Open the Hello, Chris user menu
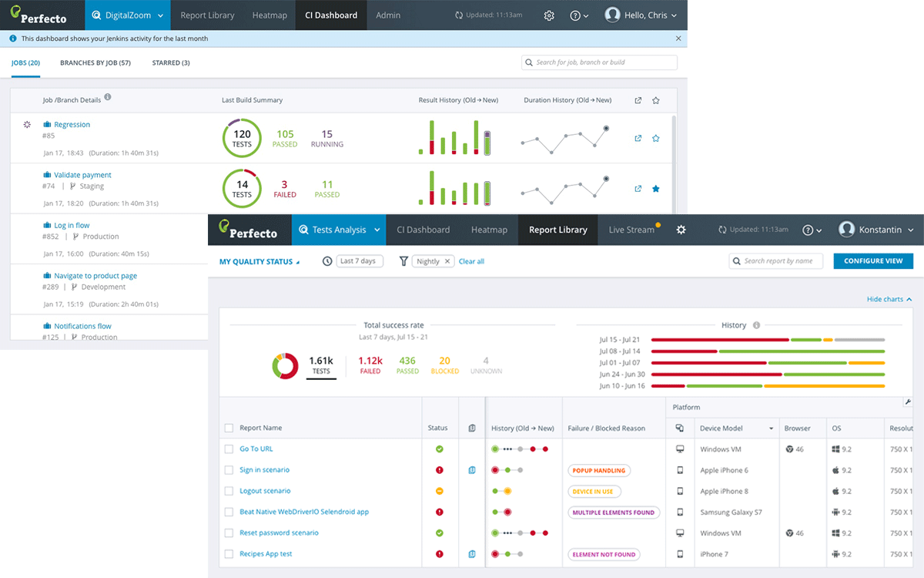Screen dimensions: 924x578 (641, 15)
